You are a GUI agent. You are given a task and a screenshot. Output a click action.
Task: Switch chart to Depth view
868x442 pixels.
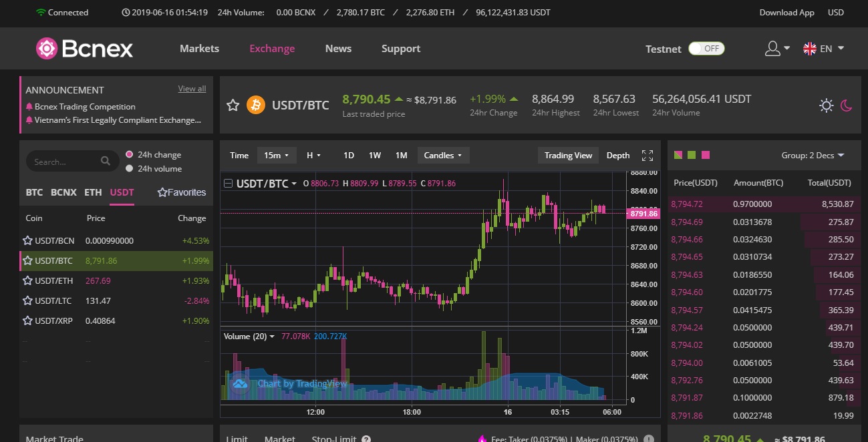(618, 155)
